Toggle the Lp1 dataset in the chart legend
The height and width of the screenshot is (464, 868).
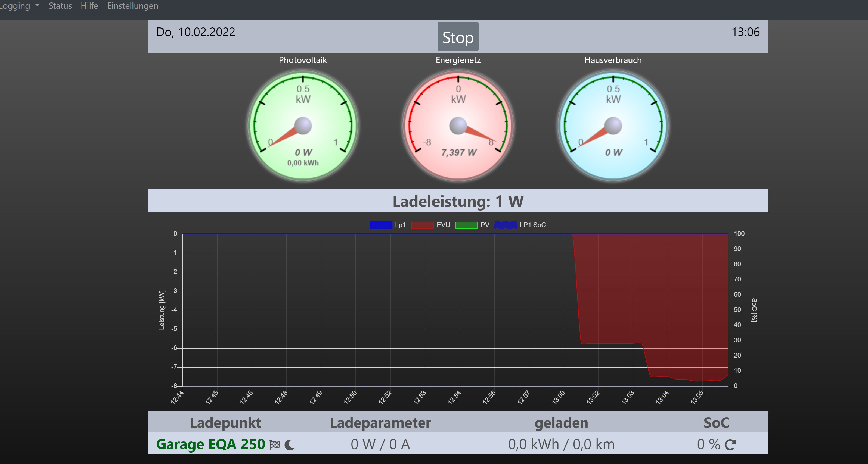387,225
